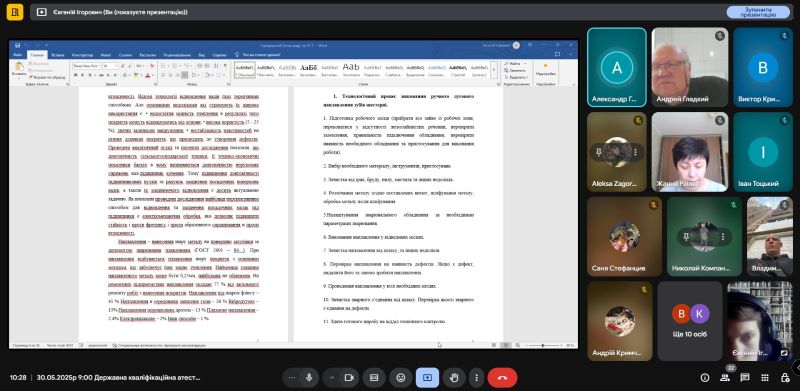The image size is (800, 391).
Task: Open the emoji reactions panel
Action: tap(401, 378)
